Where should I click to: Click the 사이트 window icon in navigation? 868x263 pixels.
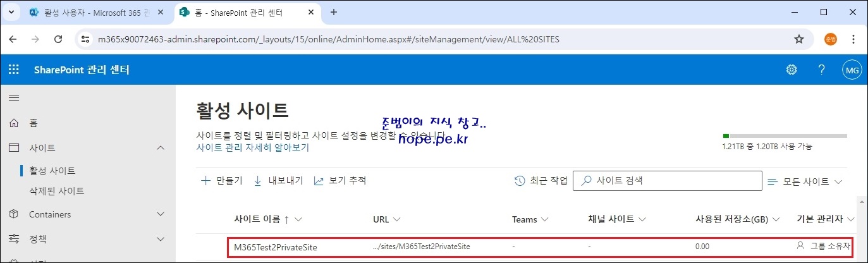click(x=14, y=148)
